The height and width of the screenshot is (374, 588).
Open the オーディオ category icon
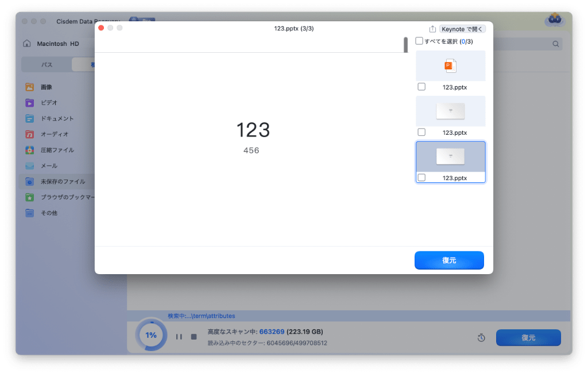coord(30,134)
